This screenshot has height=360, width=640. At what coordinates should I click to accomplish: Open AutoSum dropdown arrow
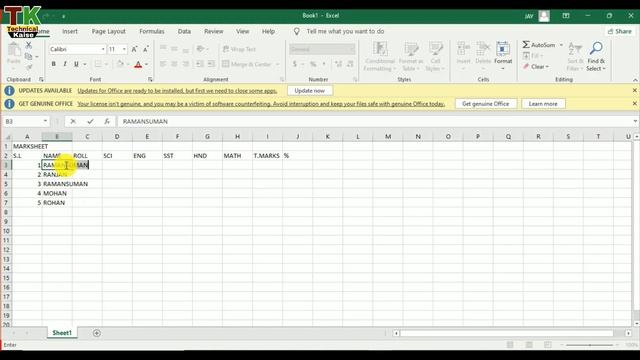click(561, 45)
